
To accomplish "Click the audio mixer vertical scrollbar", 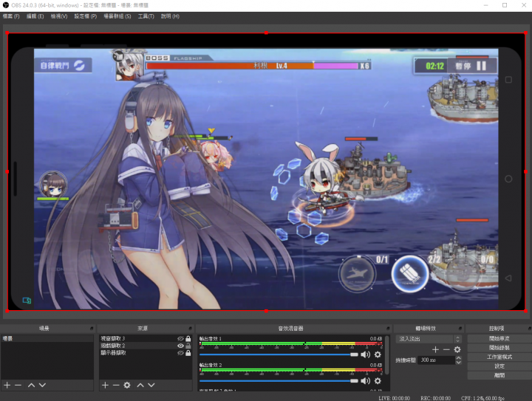I will coord(386,355).
